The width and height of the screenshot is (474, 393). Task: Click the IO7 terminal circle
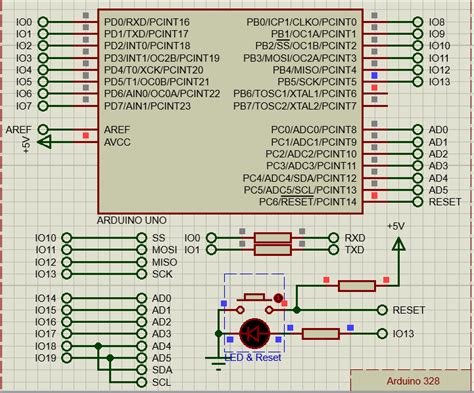(x=43, y=106)
